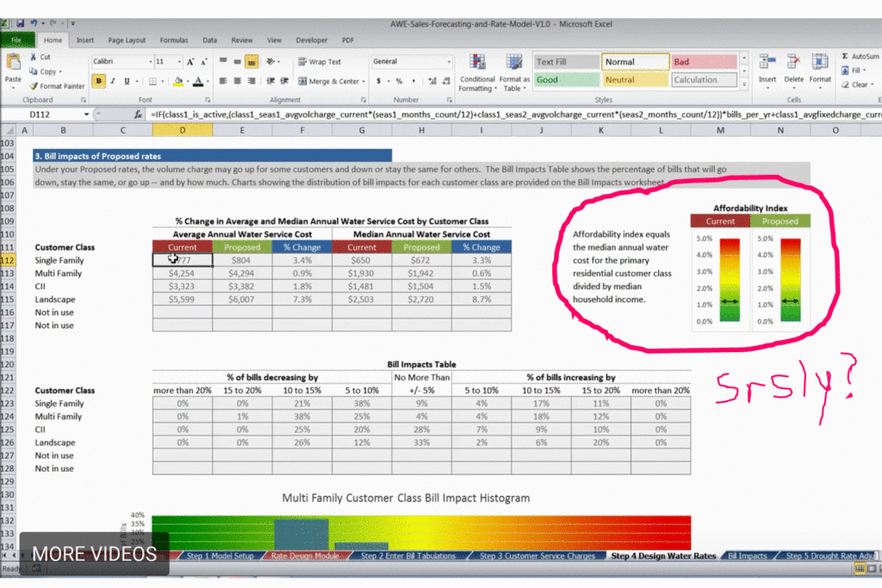Click the Insert Function fx icon
882x588 pixels.
138,114
